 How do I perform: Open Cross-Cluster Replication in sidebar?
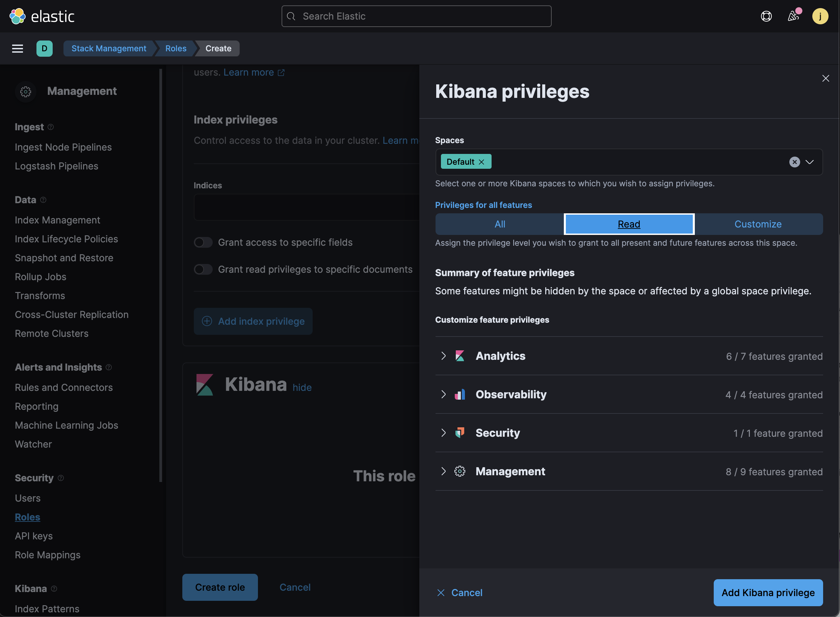point(72,315)
